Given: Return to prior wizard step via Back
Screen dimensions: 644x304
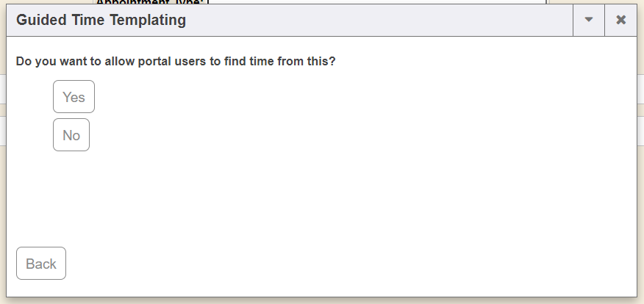Looking at the screenshot, I should click(x=41, y=264).
